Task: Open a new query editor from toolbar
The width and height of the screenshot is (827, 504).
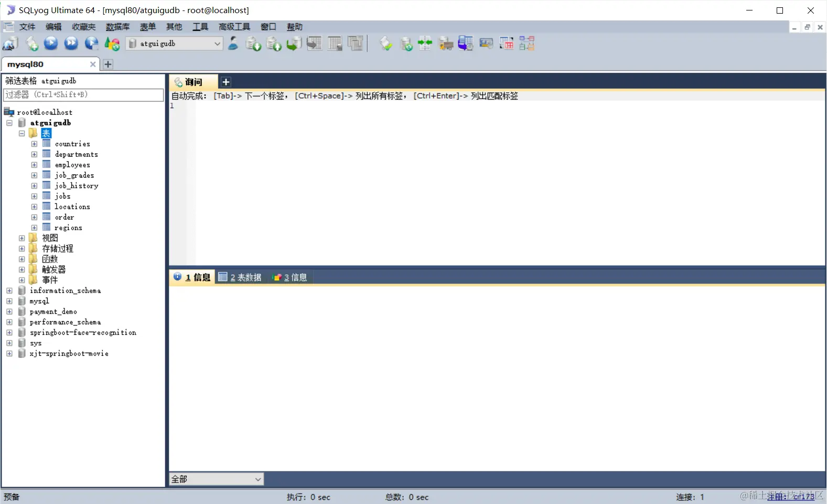Action: pos(31,43)
